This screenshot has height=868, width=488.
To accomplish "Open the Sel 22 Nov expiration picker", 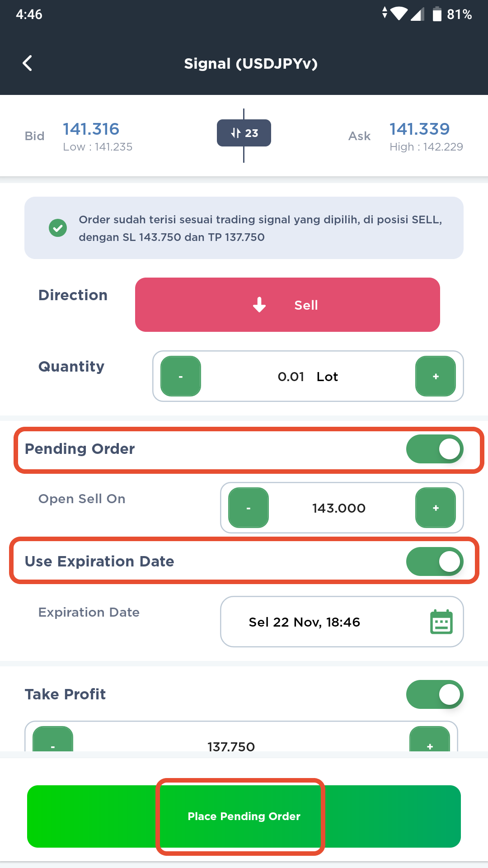I will [342, 622].
